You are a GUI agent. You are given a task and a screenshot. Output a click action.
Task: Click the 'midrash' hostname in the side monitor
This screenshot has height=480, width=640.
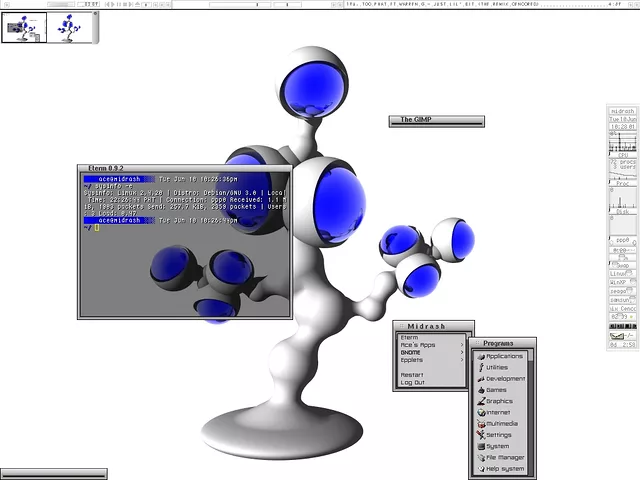[x=623, y=111]
